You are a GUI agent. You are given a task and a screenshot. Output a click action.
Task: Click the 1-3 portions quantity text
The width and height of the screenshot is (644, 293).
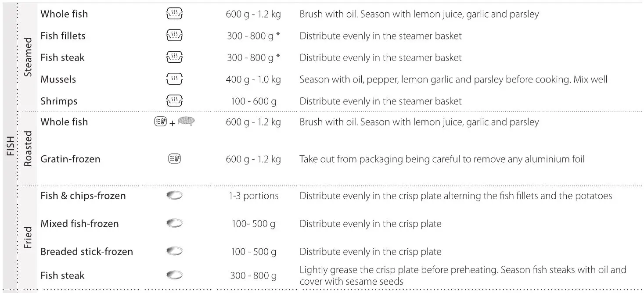(253, 196)
